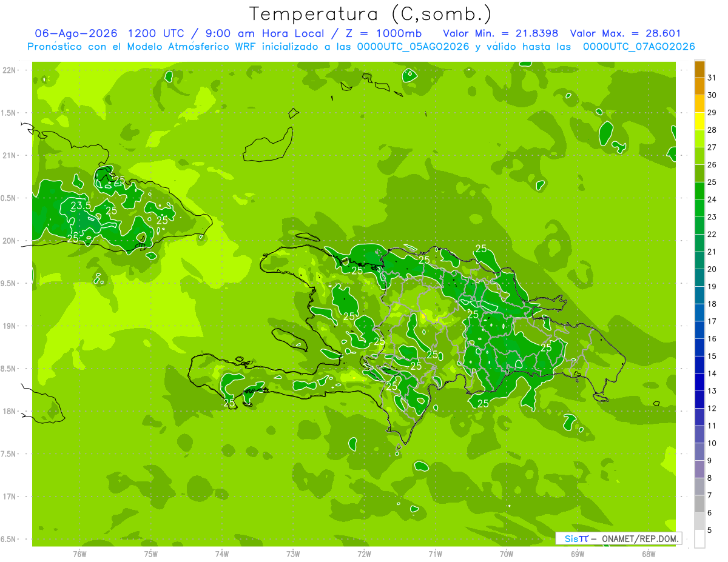Pick the purple swatch between 8 and 9
Screen dimensions: 728x562
point(699,469)
